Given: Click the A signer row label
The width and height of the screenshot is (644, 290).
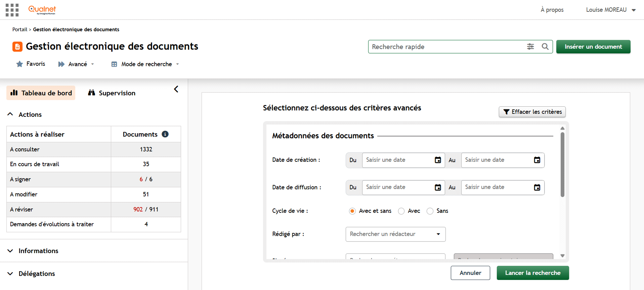Looking at the screenshot, I should pyautogui.click(x=20, y=179).
